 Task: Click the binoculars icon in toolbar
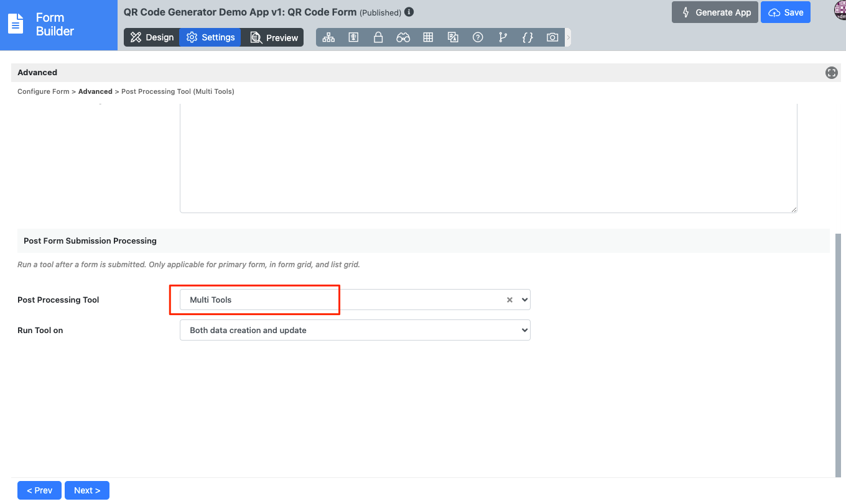pyautogui.click(x=403, y=37)
